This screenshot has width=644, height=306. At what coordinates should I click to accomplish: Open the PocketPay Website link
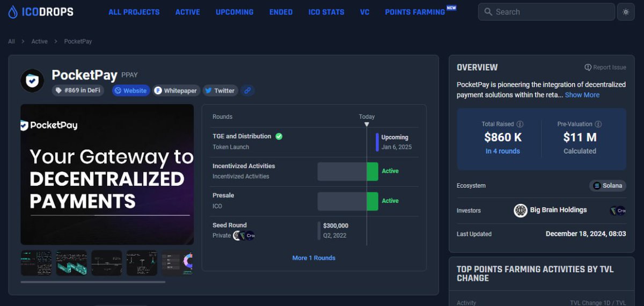pos(131,91)
